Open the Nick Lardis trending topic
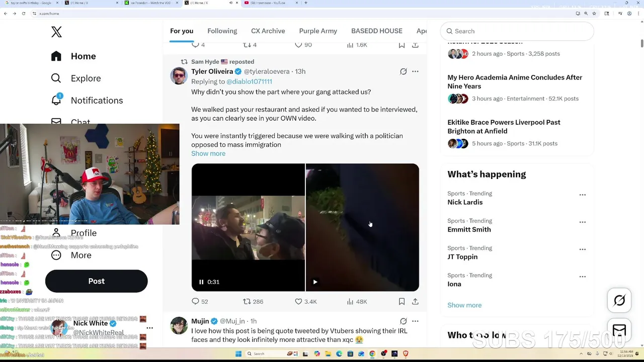This screenshot has width=644, height=362. pyautogui.click(x=465, y=202)
